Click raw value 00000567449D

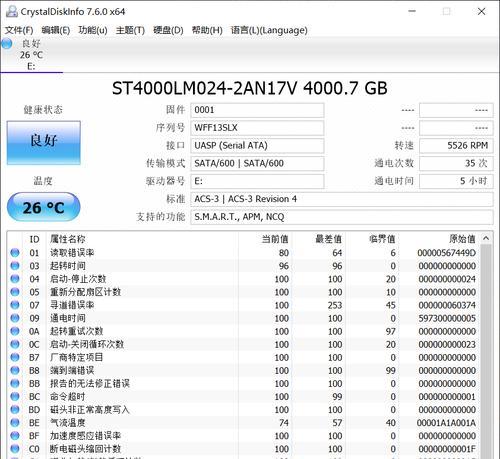pos(446,253)
